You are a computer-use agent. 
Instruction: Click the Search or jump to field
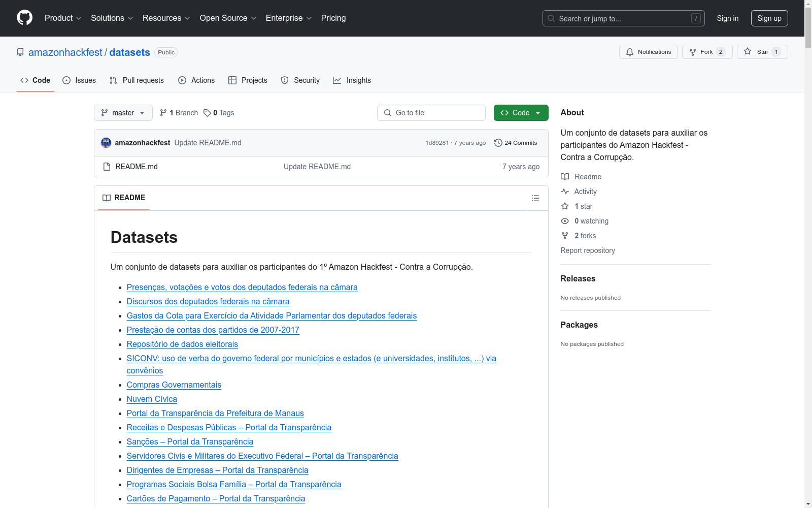[624, 18]
